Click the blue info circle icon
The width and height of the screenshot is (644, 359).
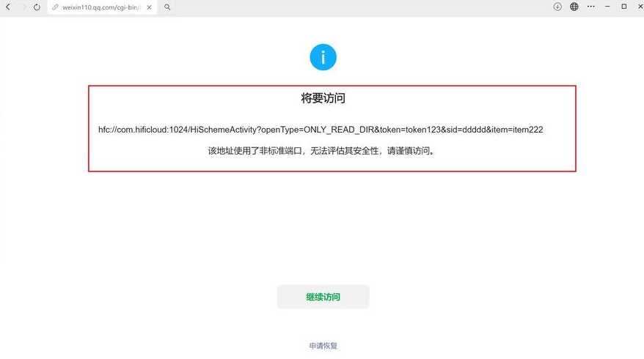coord(323,57)
